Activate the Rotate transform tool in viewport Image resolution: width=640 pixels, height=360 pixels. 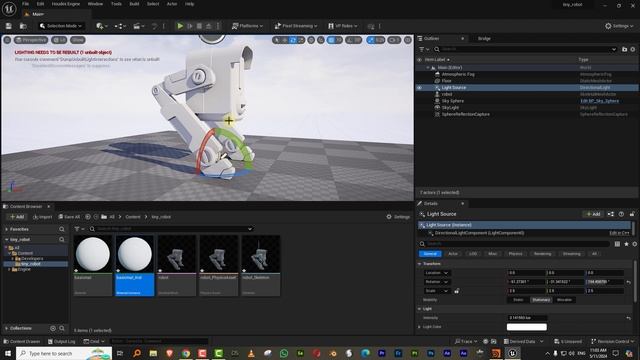(293, 40)
